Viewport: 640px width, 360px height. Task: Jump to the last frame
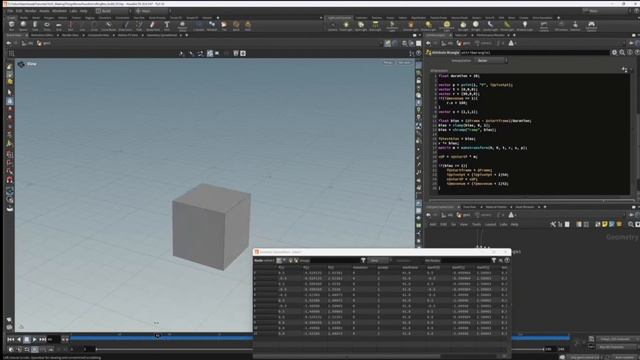point(42,340)
